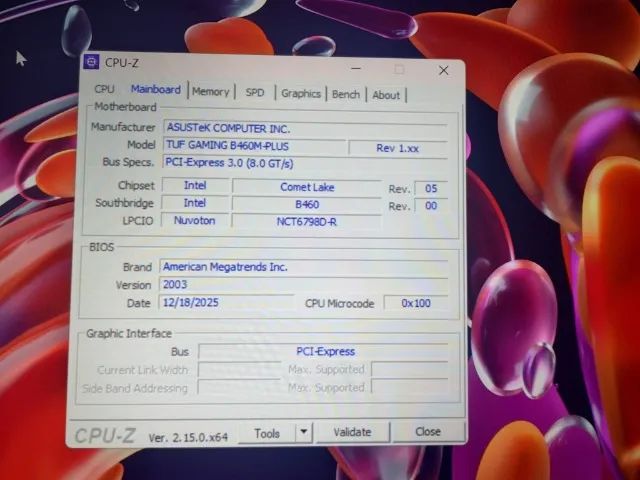640x480 pixels.
Task: Minimize the CPU-Z window
Action: [x=356, y=69]
